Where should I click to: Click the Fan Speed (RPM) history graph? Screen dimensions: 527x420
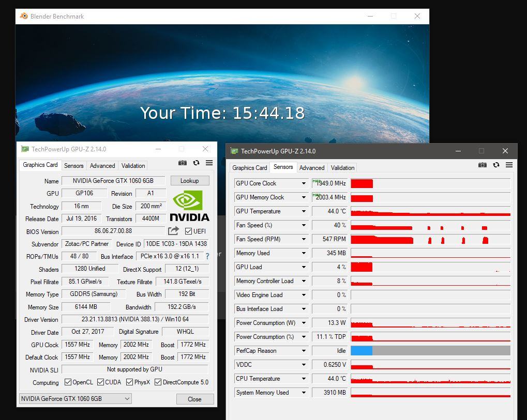click(430, 239)
